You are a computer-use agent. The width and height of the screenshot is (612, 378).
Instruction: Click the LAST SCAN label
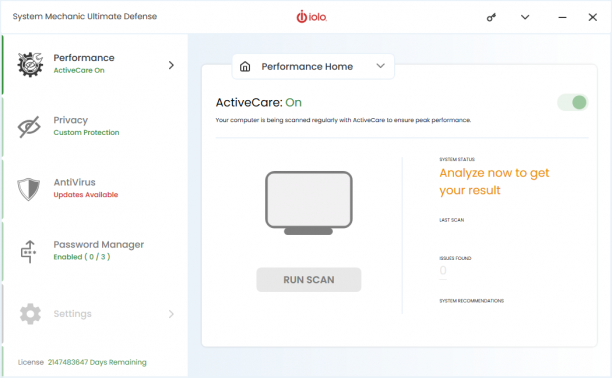(x=452, y=220)
